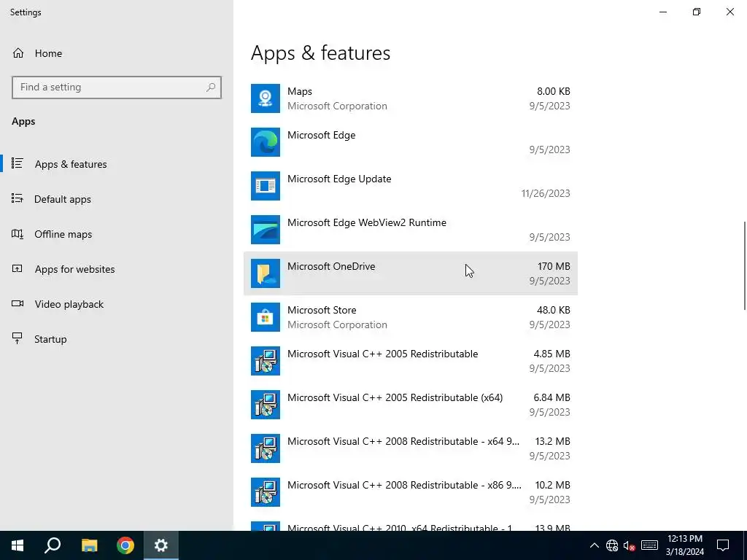Select Visual C++ 2008 Redistributable x86 name
Screen dimensions: 747x560
404,485
